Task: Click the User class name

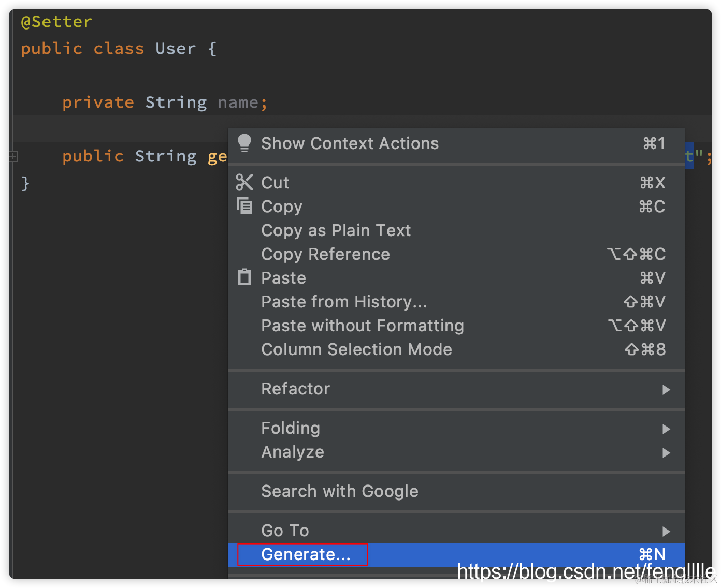Action: tap(176, 49)
